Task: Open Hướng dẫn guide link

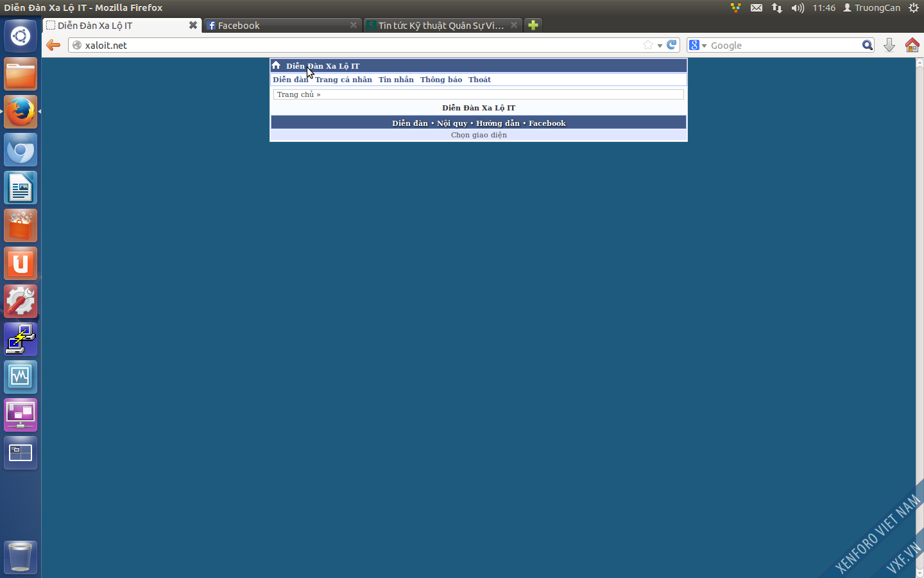Action: [498, 123]
